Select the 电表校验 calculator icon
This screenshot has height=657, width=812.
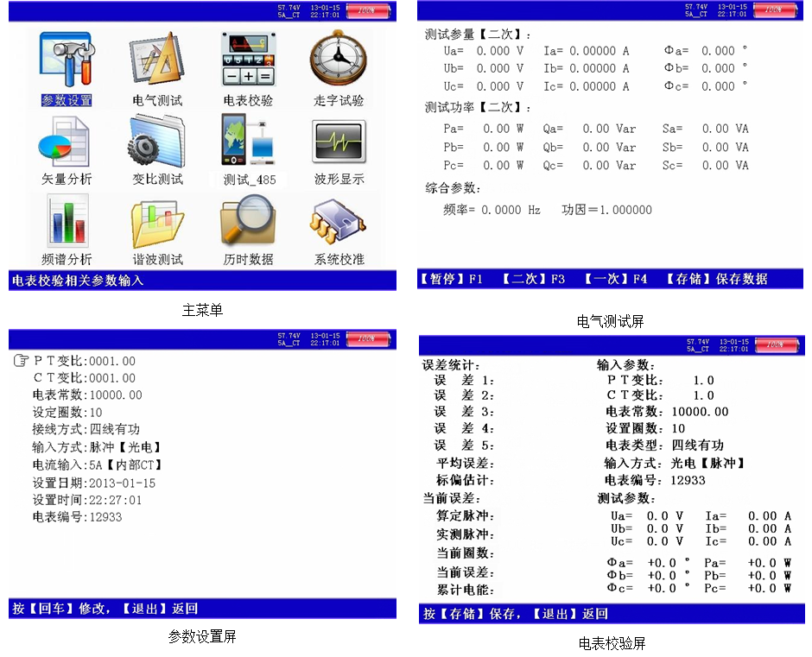248,60
